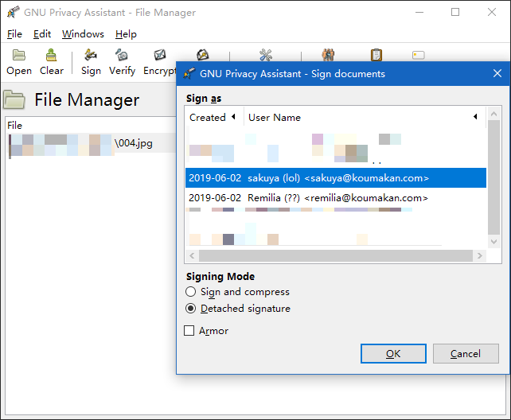This screenshot has height=420, width=511.
Task: Click the clipboard toolbar icon
Action: coord(376,55)
